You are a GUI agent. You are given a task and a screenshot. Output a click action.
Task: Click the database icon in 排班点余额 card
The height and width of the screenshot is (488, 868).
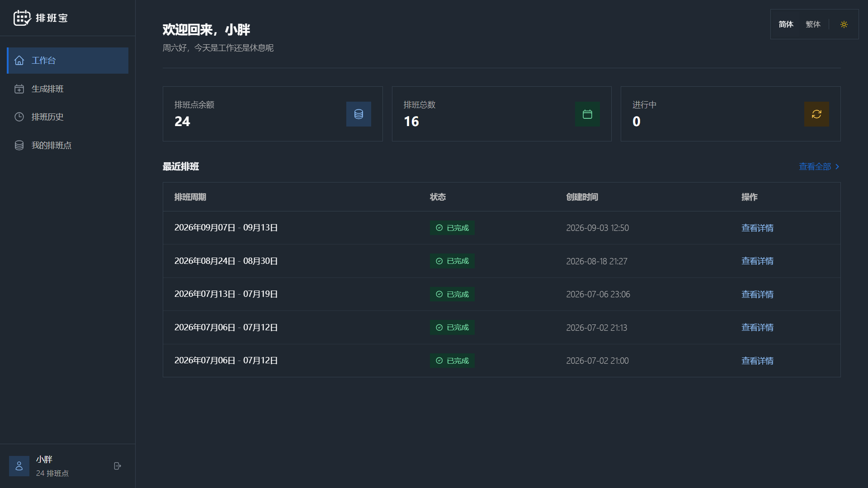coord(359,114)
